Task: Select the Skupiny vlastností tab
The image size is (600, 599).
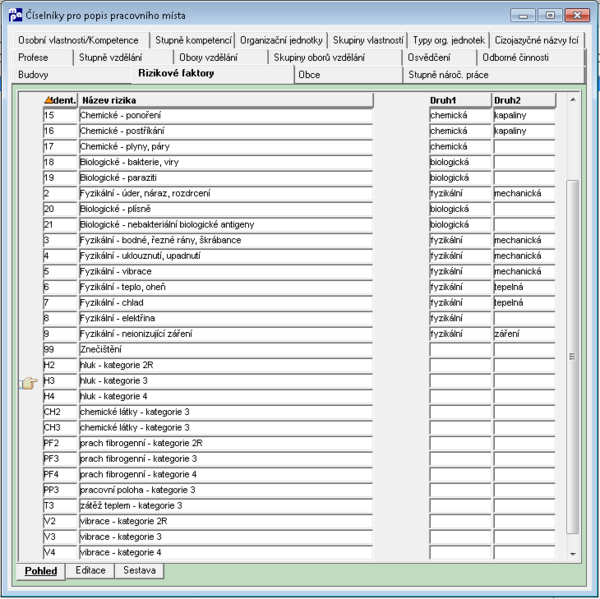Action: 368,40
